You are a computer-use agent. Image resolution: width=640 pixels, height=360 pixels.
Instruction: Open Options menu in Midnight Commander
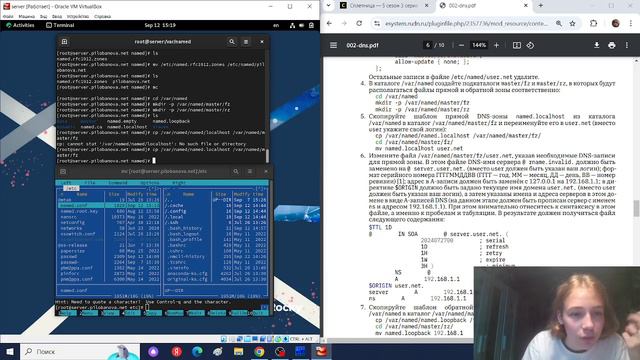click(150, 183)
